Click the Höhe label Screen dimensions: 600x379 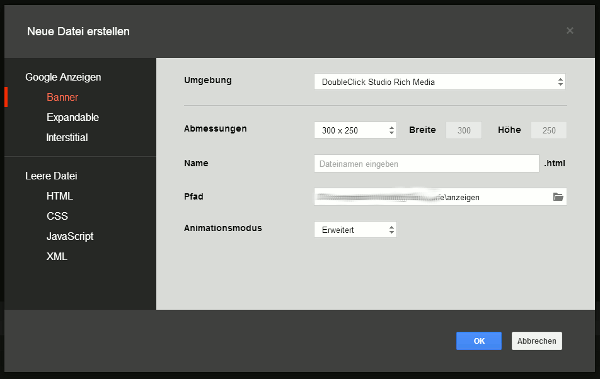509,130
